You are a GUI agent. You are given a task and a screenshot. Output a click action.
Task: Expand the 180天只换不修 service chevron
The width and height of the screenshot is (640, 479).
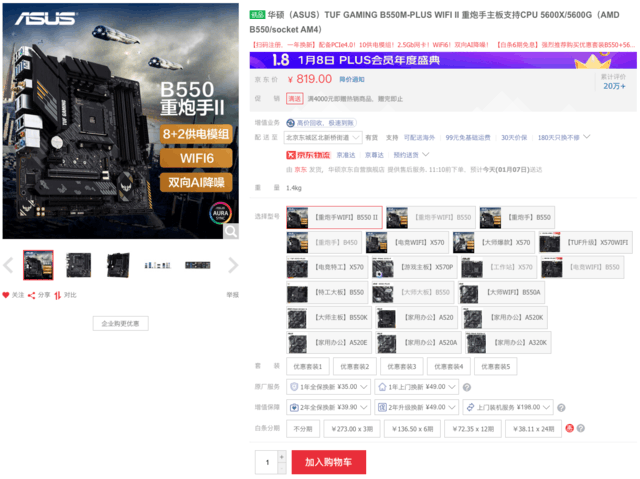(587, 137)
